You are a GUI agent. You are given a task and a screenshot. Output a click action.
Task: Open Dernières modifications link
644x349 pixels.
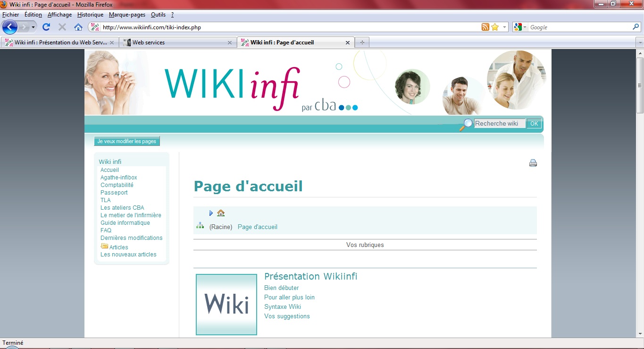[131, 238]
